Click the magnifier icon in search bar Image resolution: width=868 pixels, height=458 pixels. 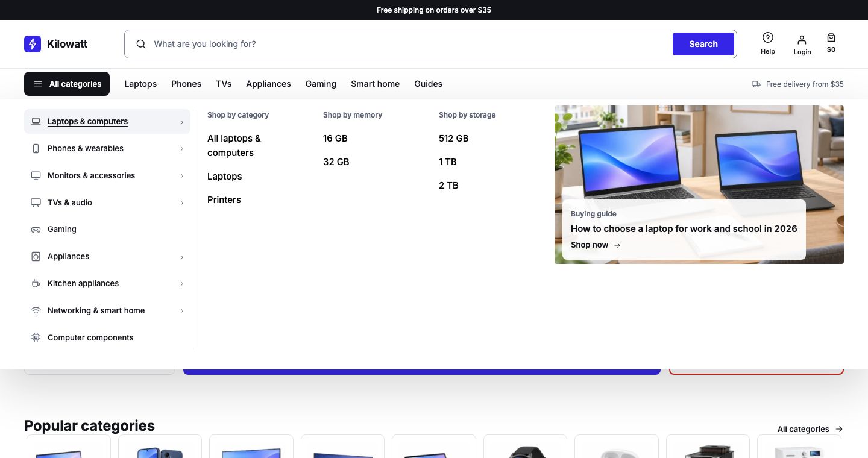point(141,44)
